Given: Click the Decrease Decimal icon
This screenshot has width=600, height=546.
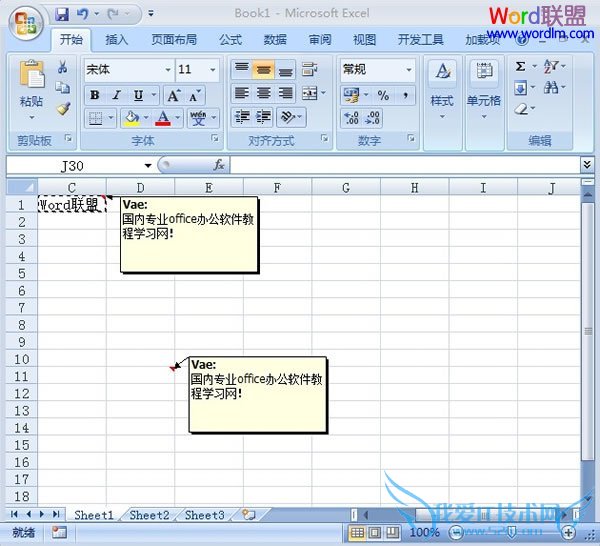Looking at the screenshot, I should click(372, 118).
